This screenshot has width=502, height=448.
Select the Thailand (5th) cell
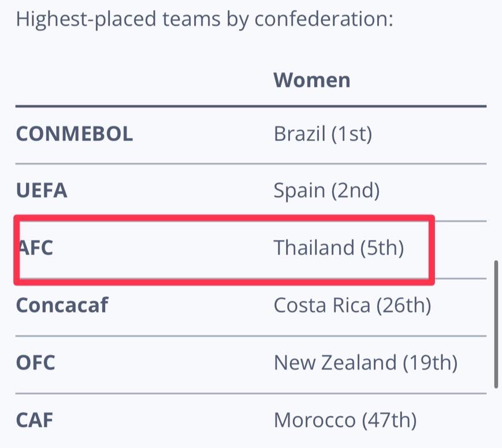pyautogui.click(x=339, y=248)
